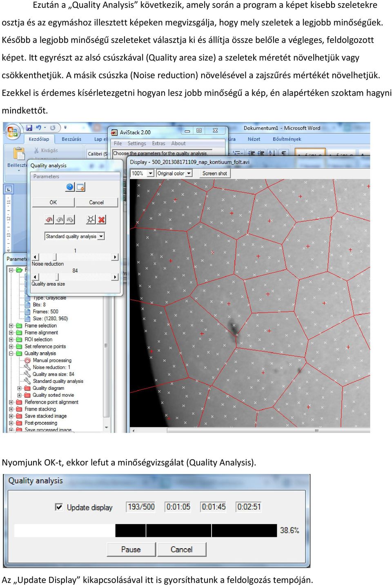Screen dimensions: 392x585
Task: Click the gray undo arrow in Parameters
Action: 60,220
